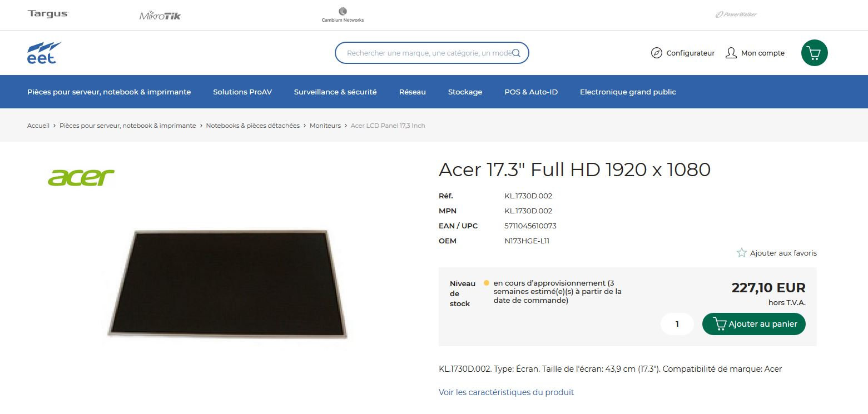Click the Réf. value KL.1730D.002
868x414 pixels.
point(528,196)
